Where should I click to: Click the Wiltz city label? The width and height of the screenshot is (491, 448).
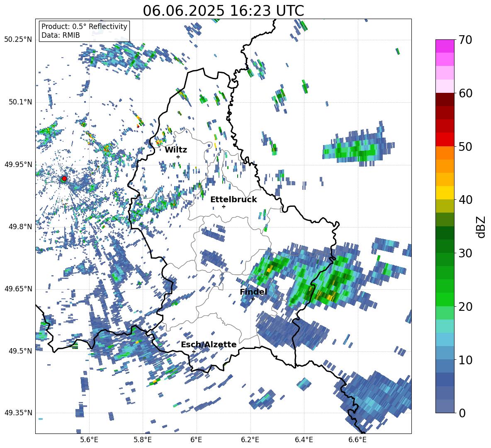pyautogui.click(x=176, y=150)
